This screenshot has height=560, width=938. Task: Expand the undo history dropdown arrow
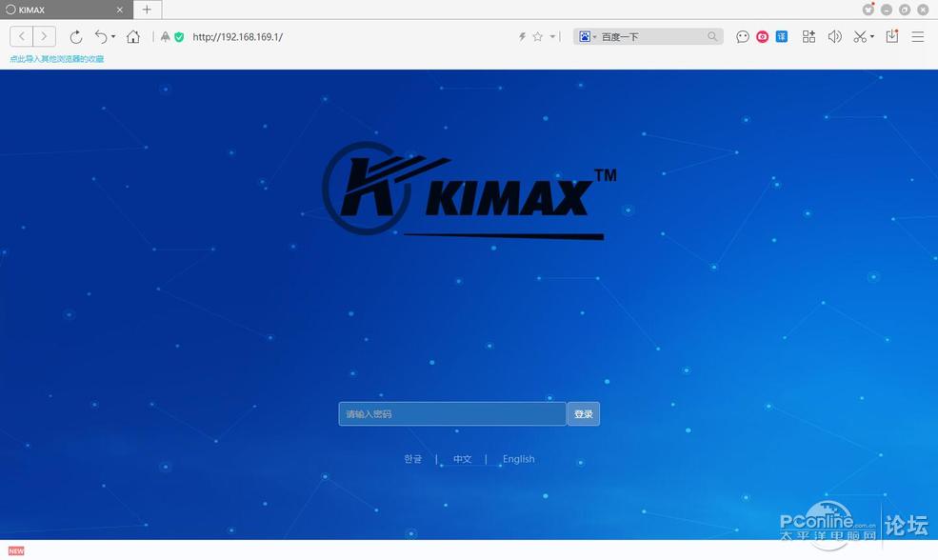coord(112,36)
